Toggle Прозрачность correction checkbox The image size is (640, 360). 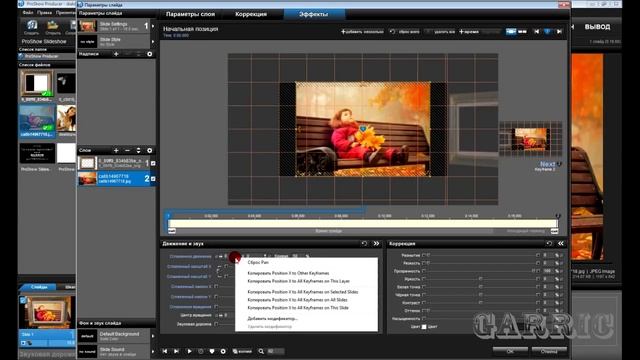tap(424, 271)
